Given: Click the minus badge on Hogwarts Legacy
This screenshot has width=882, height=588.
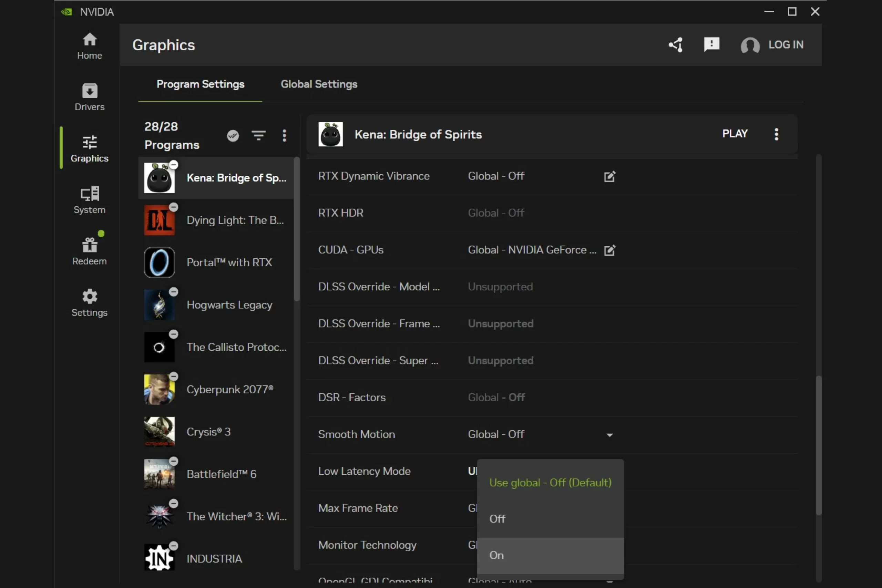Looking at the screenshot, I should 174,292.
